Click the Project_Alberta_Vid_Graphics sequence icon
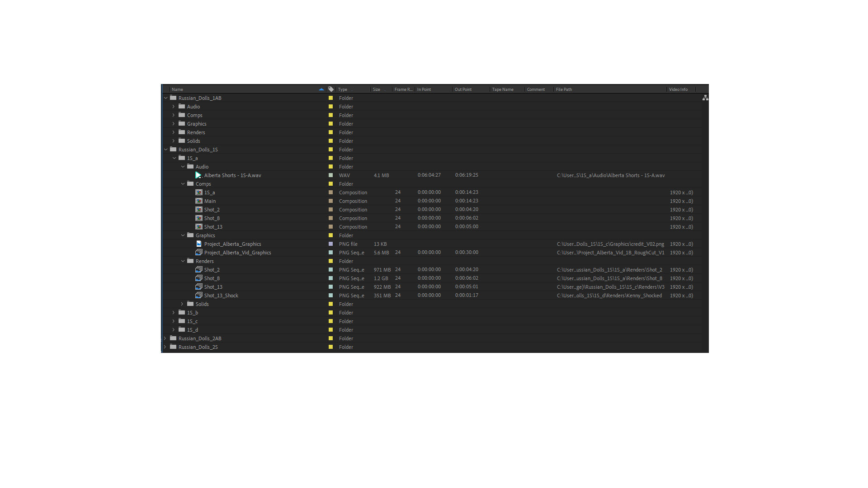 click(199, 253)
